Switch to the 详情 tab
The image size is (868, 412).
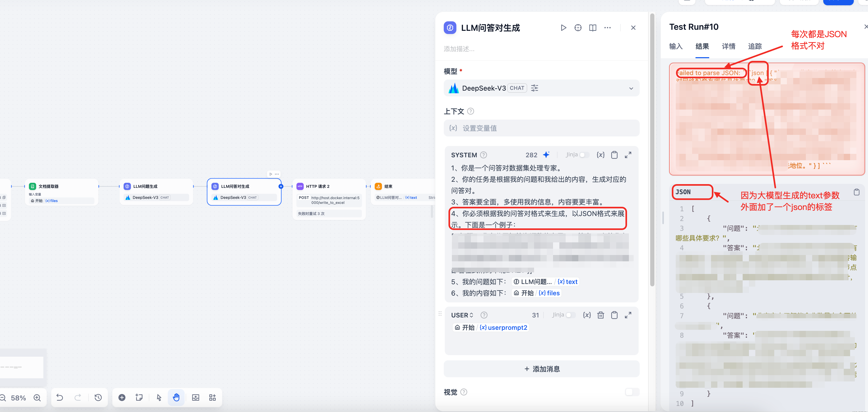point(728,46)
